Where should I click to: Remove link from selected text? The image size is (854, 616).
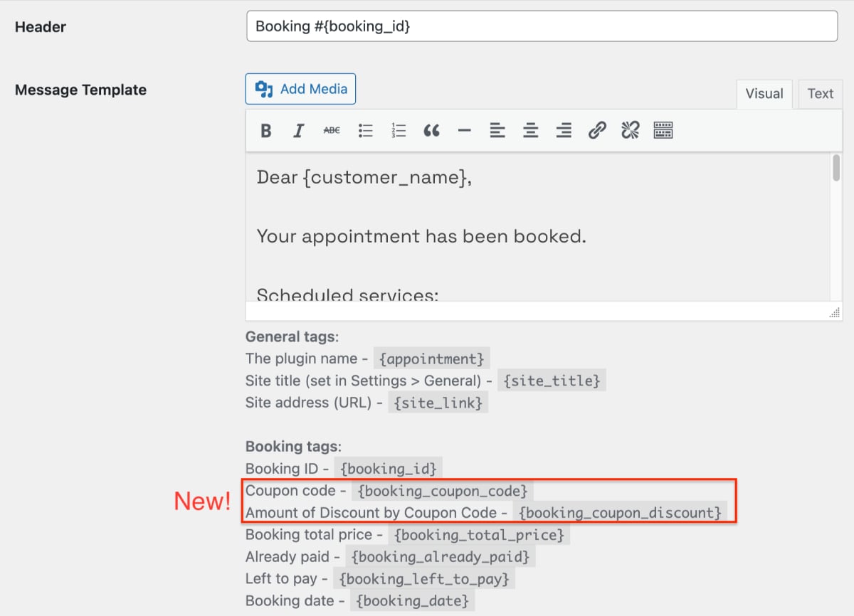(630, 130)
